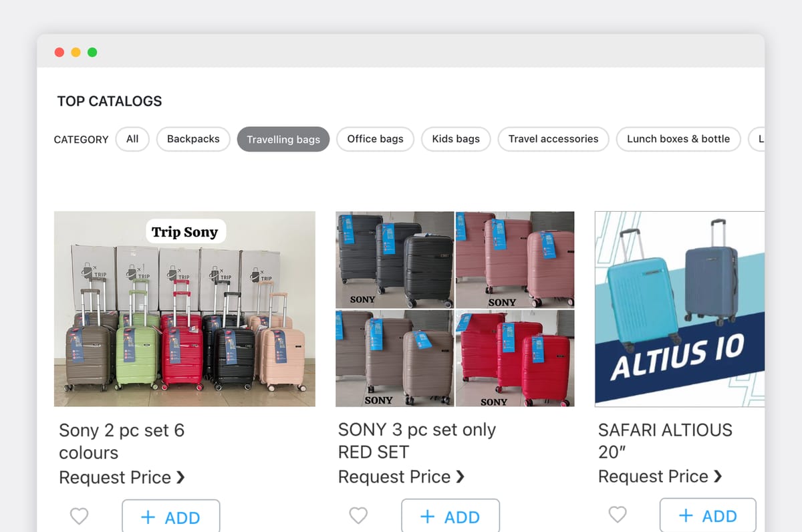Favorite the Sony 2 pc set product

[79, 515]
